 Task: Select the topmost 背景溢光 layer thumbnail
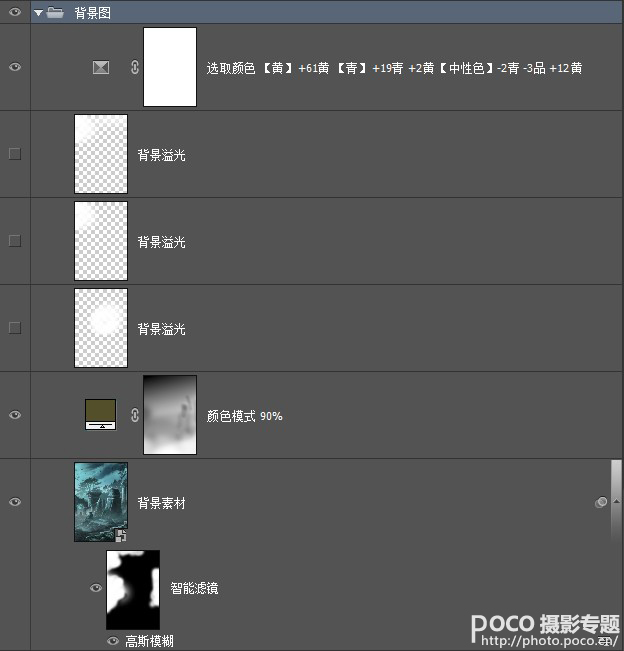[x=101, y=154]
